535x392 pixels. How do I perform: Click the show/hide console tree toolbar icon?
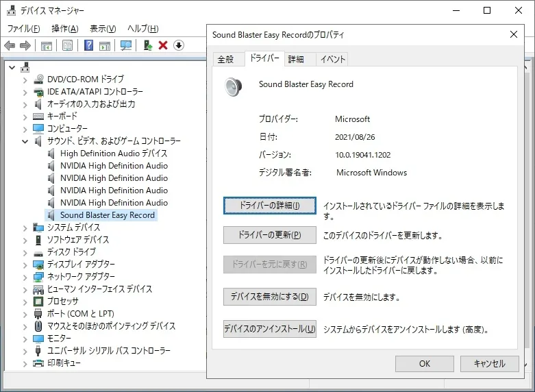tap(47, 45)
